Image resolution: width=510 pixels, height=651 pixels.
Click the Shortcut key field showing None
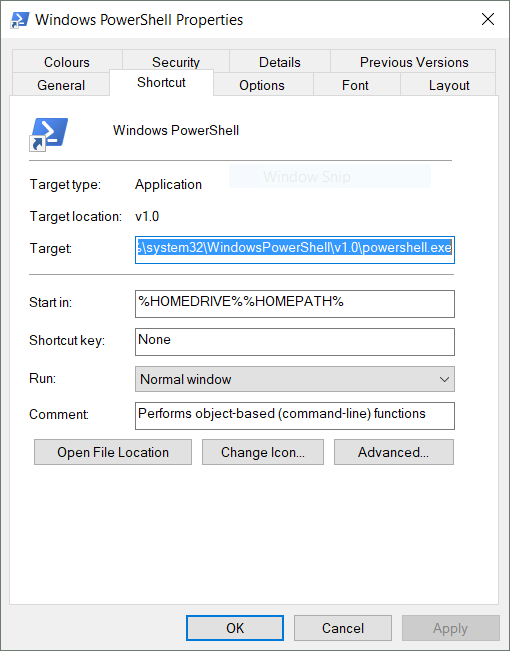[x=295, y=342]
